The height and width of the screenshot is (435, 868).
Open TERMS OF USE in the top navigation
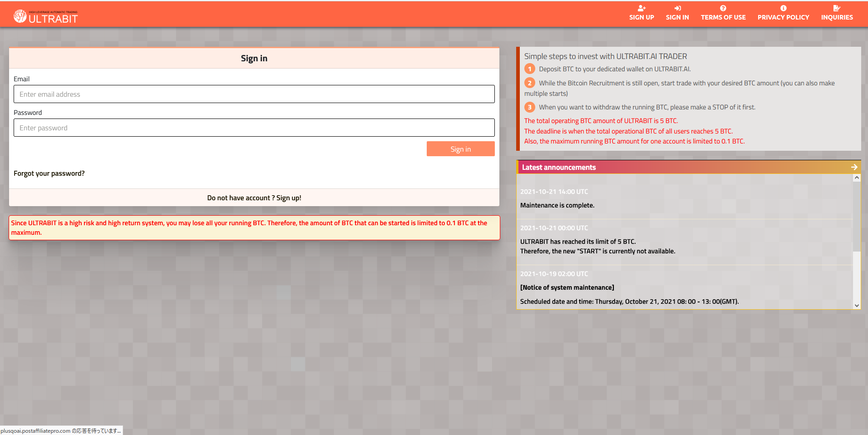723,17
